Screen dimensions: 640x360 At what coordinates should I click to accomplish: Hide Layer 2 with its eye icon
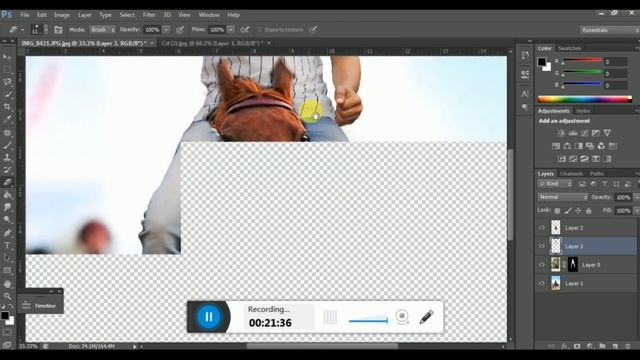point(542,228)
